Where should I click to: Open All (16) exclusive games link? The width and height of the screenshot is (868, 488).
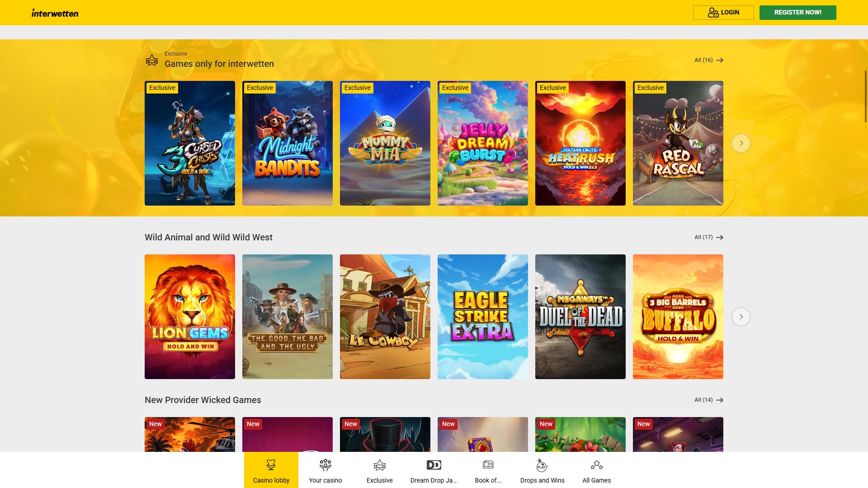709,60
